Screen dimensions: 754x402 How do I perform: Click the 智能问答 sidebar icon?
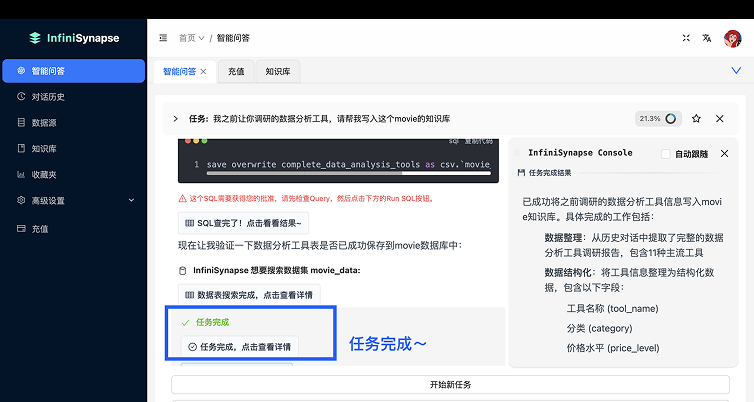(21, 71)
